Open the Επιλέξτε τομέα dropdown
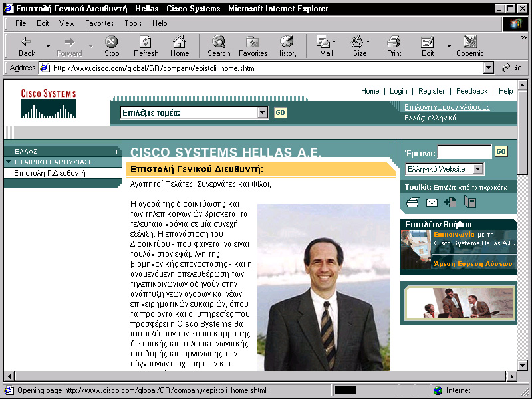This screenshot has height=399, width=532. click(x=262, y=112)
